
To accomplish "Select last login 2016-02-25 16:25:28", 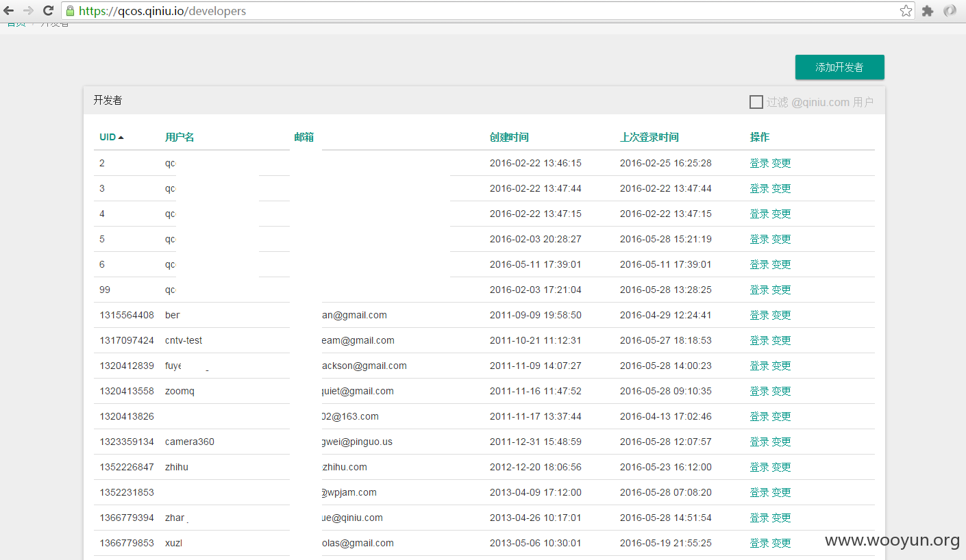I will coord(666,163).
